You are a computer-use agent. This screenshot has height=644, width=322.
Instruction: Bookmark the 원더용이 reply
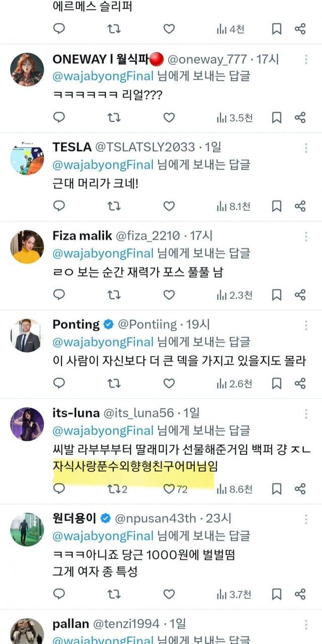[x=277, y=594]
